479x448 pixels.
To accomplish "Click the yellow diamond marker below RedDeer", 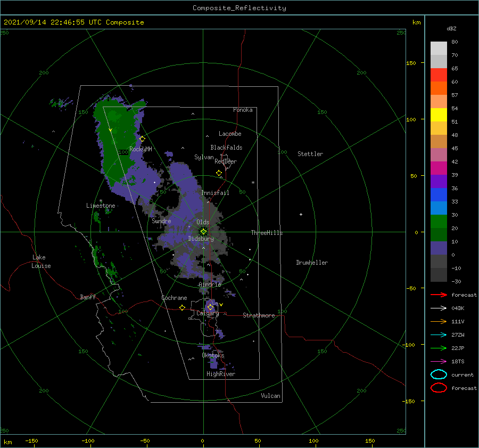I will [x=219, y=173].
